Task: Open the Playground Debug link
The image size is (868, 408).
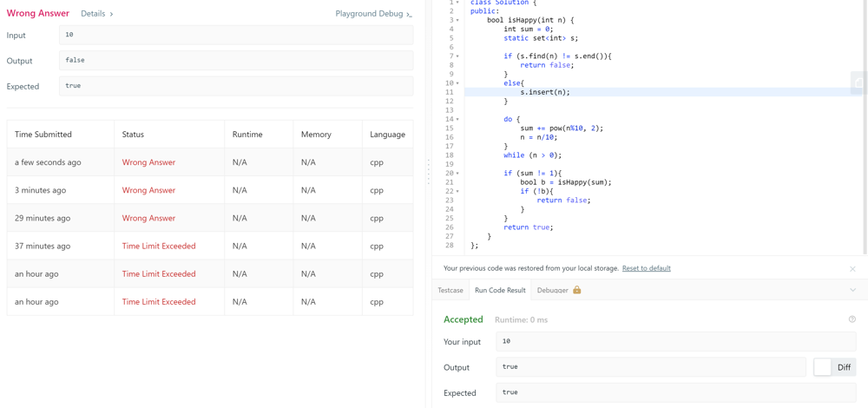Action: click(x=369, y=14)
